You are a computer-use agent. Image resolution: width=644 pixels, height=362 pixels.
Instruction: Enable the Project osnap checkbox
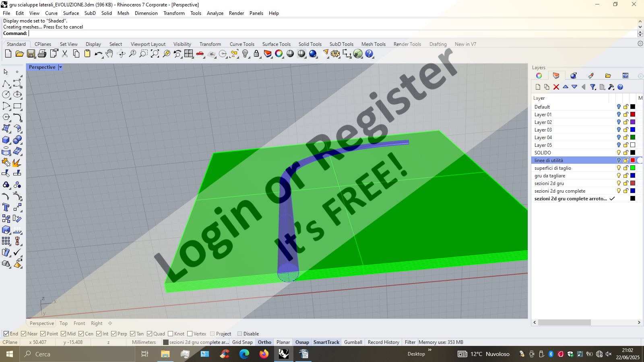tap(213, 334)
